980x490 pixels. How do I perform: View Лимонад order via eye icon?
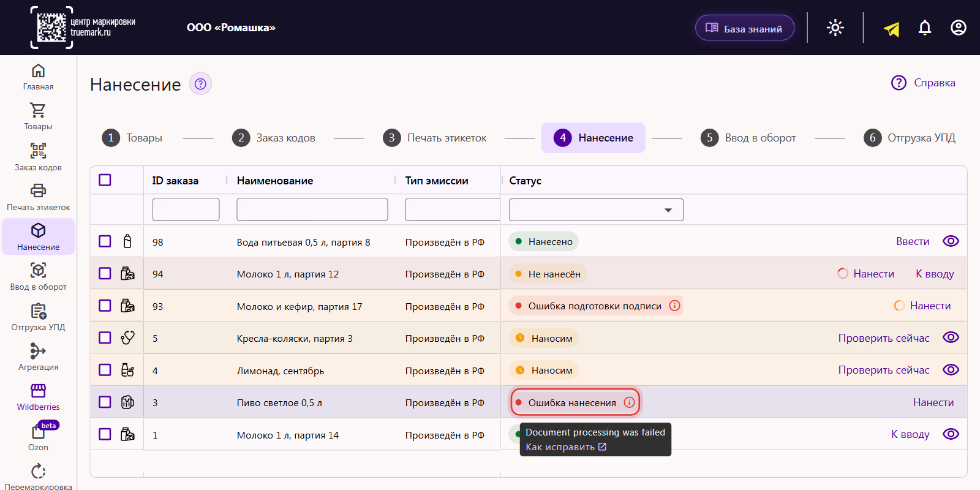pos(951,370)
